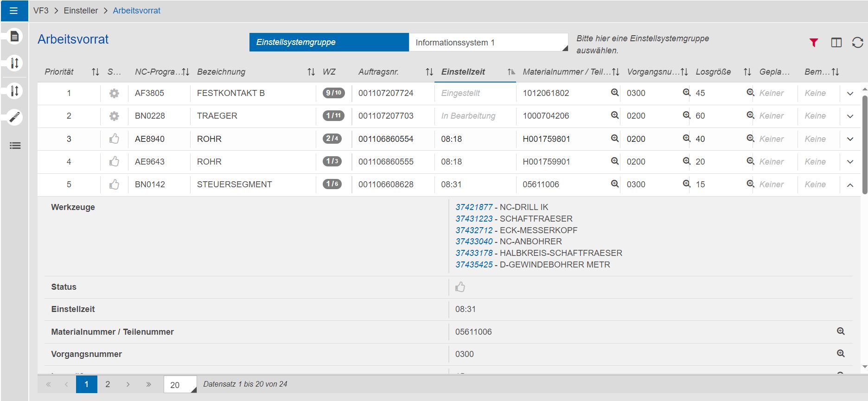
Task: Go to page 2 of results
Action: 108,384
